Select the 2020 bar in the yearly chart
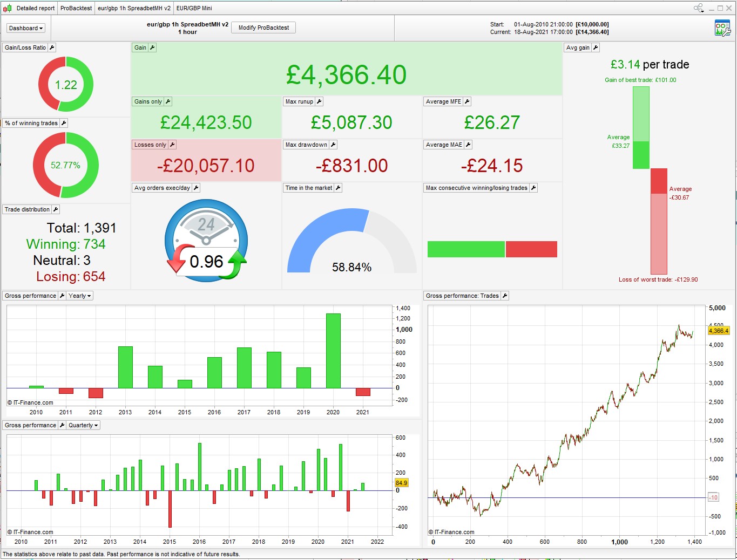737x560 pixels. pos(333,351)
